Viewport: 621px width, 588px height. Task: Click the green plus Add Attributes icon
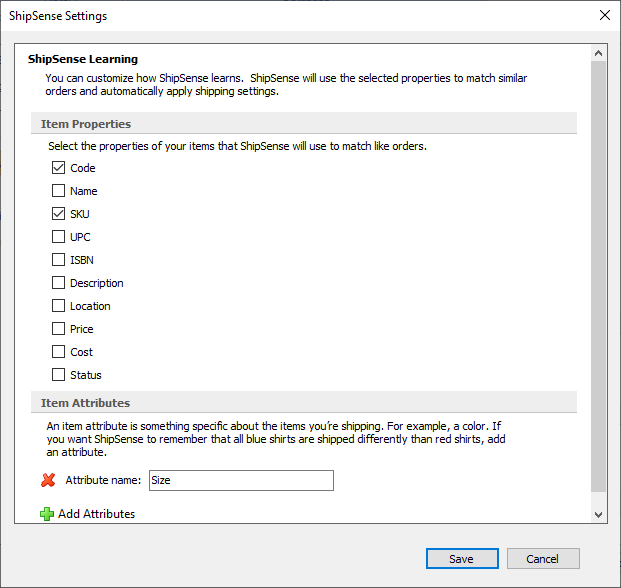click(x=47, y=514)
